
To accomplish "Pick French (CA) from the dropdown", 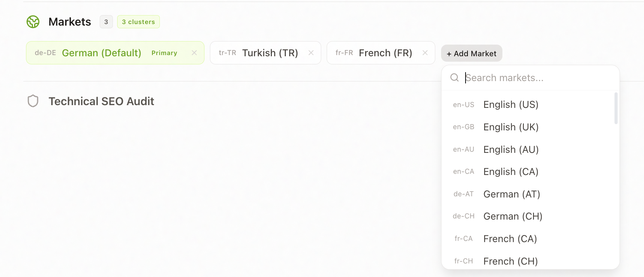I will click(x=528, y=239).
